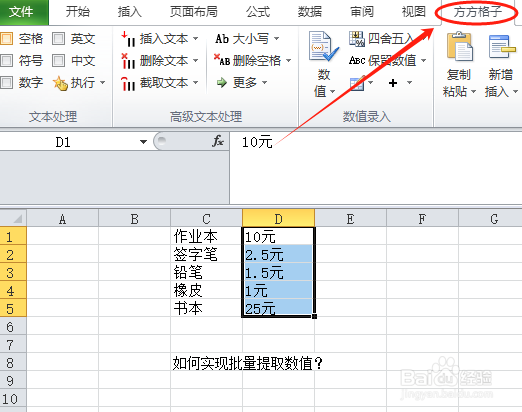Select column C header
Viewport: 522px width, 412px height.
(206, 219)
